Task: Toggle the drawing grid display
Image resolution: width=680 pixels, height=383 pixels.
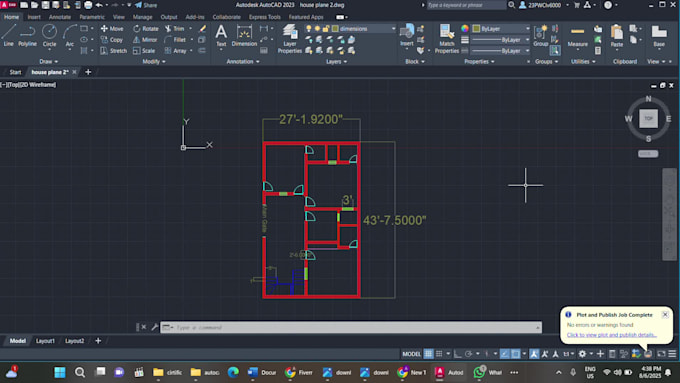Action: click(428, 354)
